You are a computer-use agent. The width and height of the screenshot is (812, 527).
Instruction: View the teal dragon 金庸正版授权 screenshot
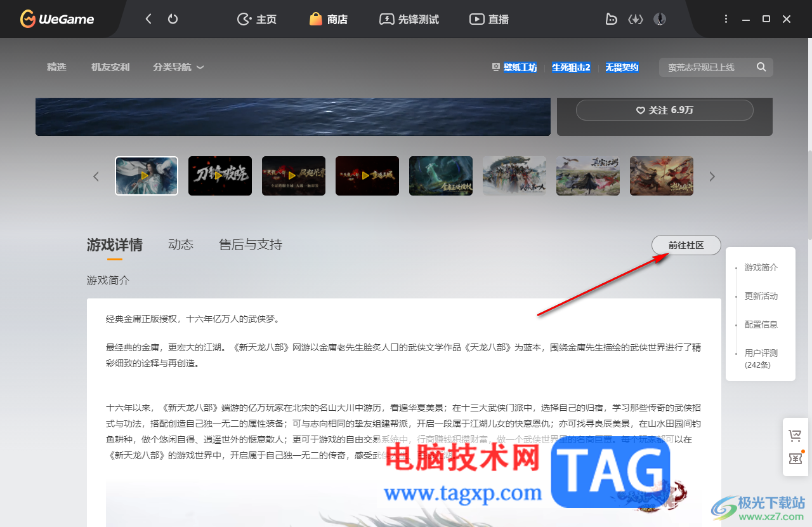pos(441,176)
